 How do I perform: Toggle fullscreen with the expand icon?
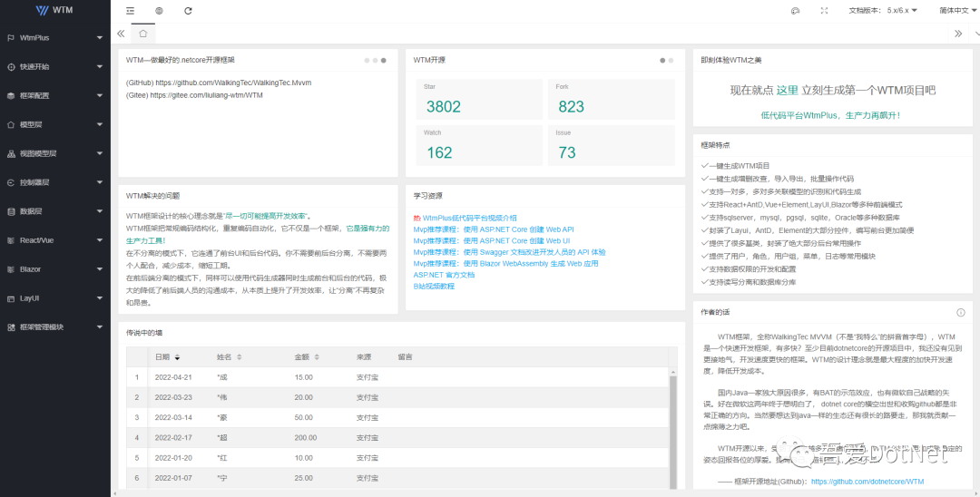coord(824,11)
